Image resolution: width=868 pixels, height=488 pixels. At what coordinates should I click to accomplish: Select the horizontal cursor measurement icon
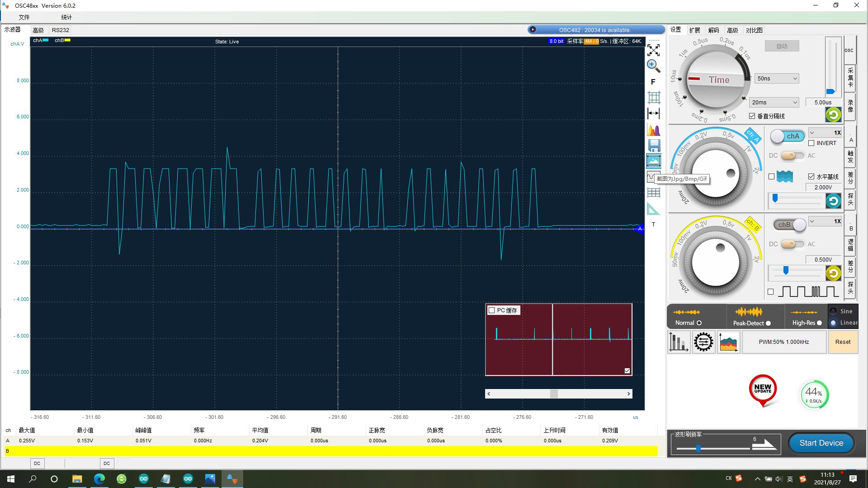point(653,113)
